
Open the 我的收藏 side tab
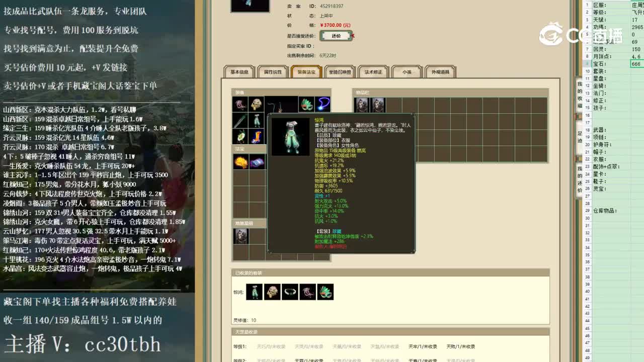pyautogui.click(x=579, y=95)
